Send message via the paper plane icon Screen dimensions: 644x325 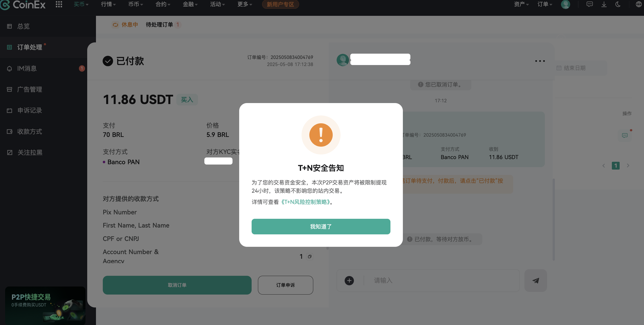click(x=536, y=280)
